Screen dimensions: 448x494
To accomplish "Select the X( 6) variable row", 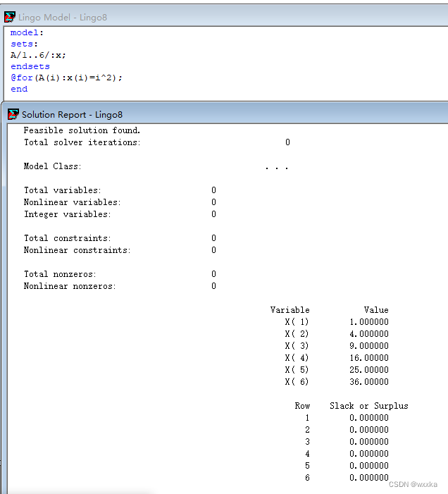I will tap(337, 382).
